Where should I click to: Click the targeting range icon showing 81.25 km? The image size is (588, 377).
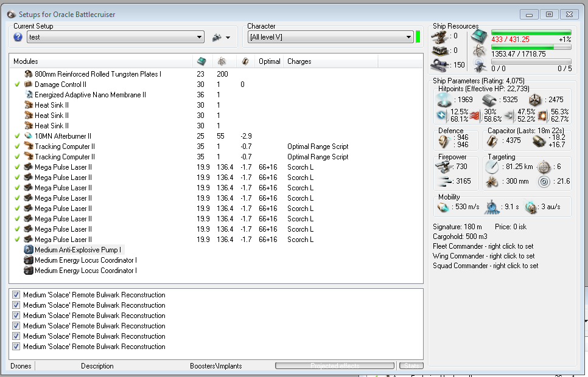492,167
